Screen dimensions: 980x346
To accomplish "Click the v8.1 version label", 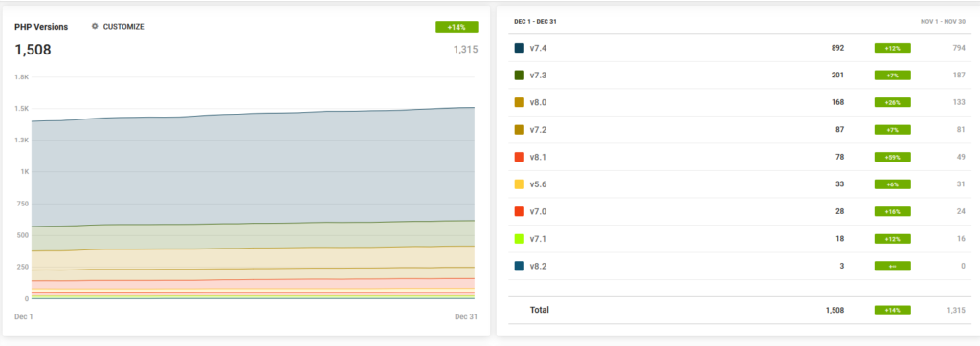I will (538, 157).
